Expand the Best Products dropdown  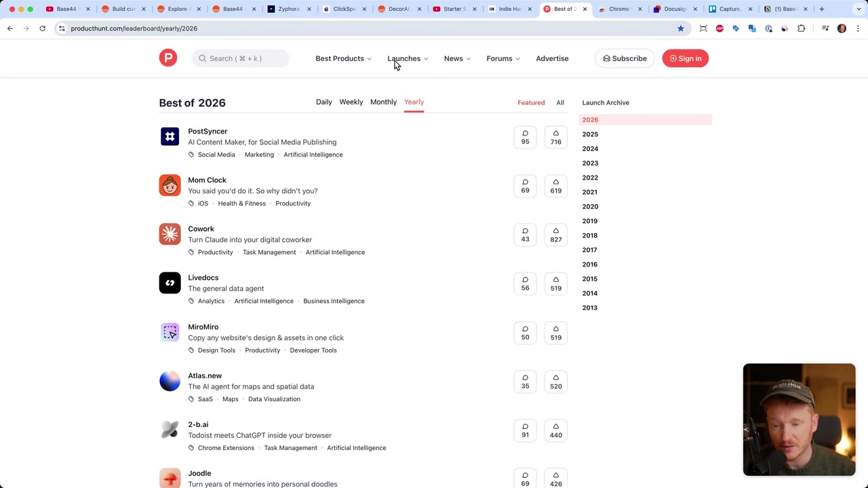(343, 58)
